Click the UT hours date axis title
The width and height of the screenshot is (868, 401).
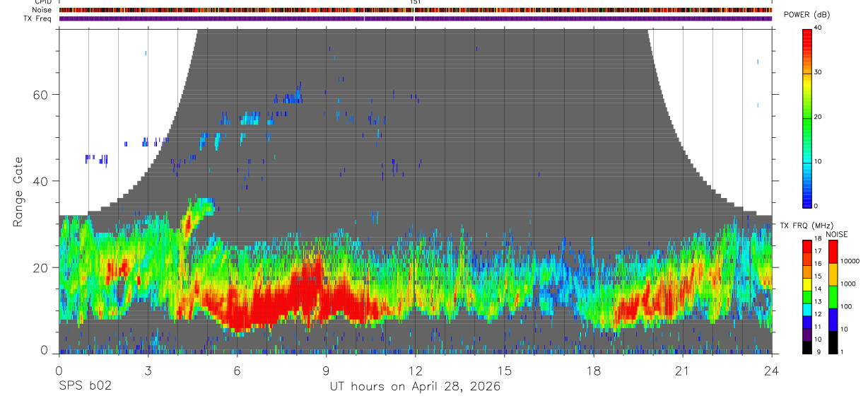click(x=416, y=387)
